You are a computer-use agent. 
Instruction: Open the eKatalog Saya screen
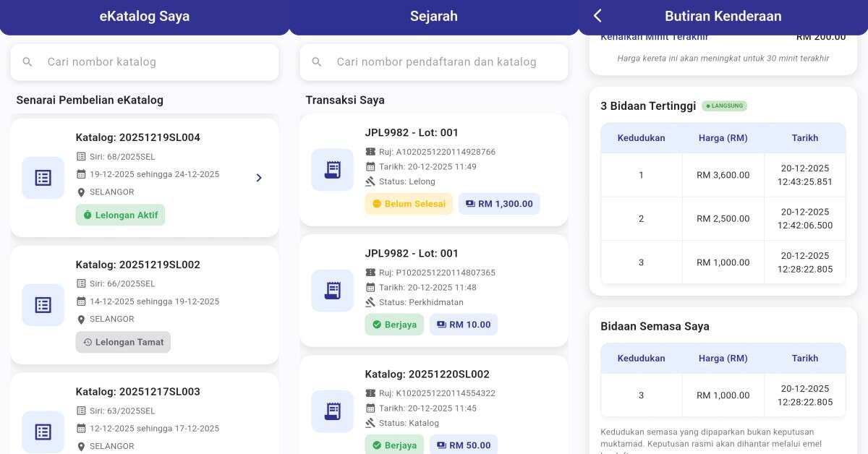tap(144, 15)
